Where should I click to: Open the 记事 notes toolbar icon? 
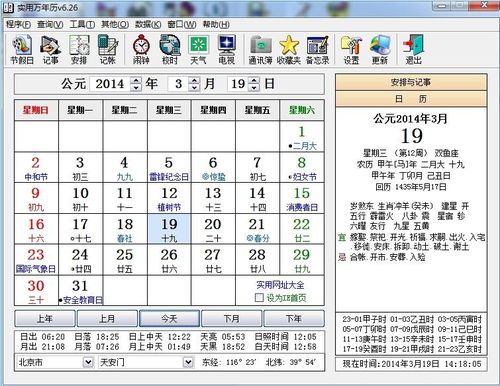pos(50,49)
